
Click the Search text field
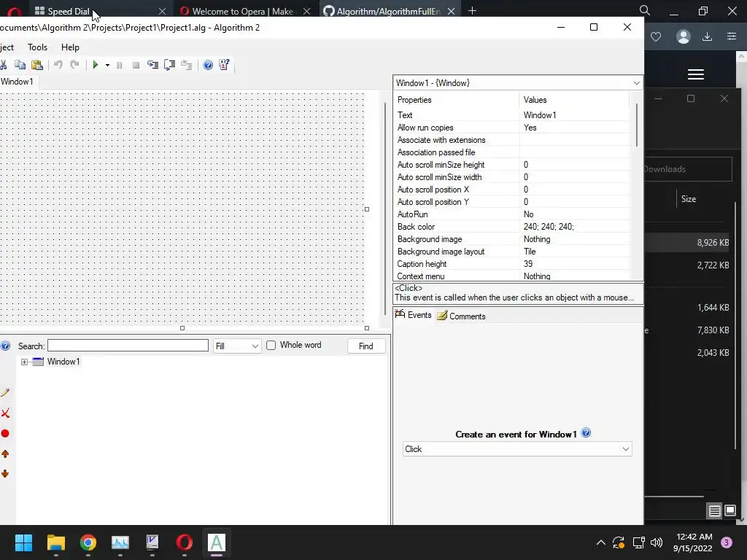coord(128,345)
